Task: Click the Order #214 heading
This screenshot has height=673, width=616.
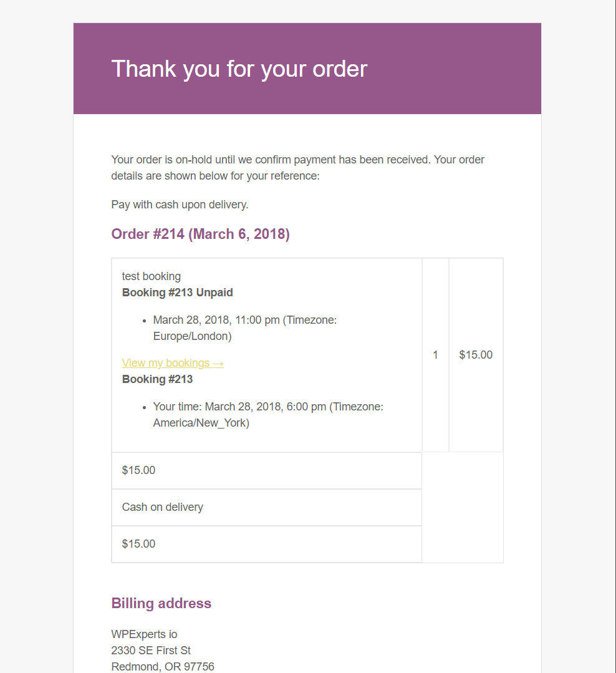Action: 200,235
